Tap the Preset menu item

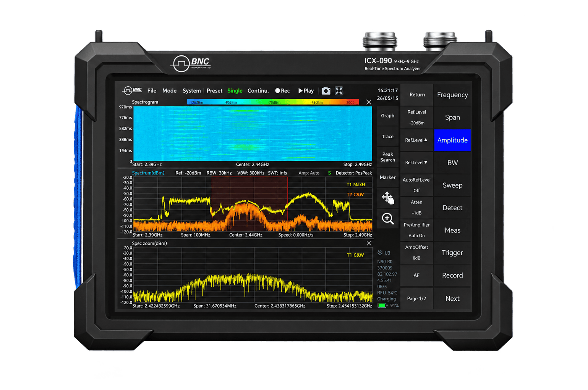[x=214, y=91]
